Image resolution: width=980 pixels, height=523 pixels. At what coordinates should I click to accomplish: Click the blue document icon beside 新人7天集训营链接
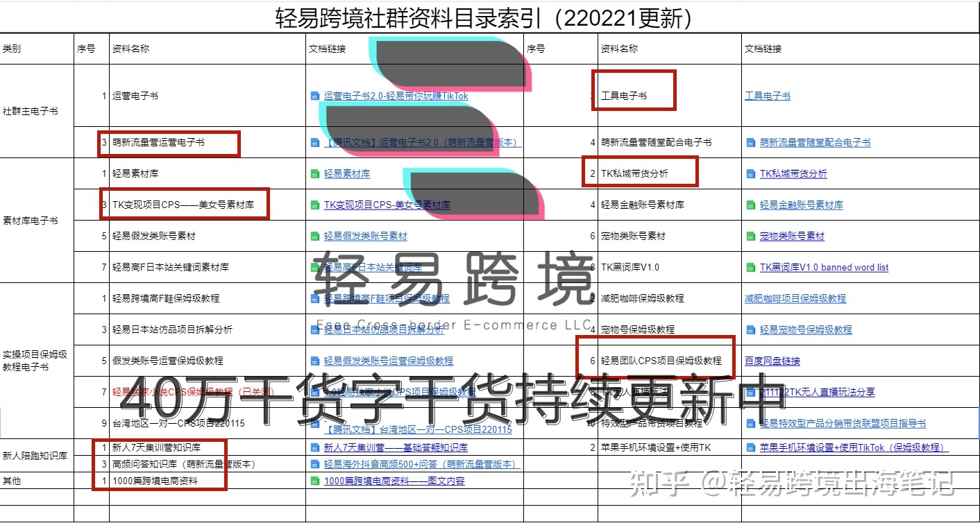[316, 447]
